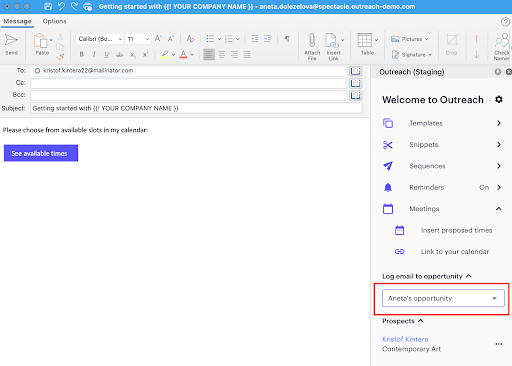The image size is (512, 366).
Task: Click the Subject field
Action: [x=196, y=108]
